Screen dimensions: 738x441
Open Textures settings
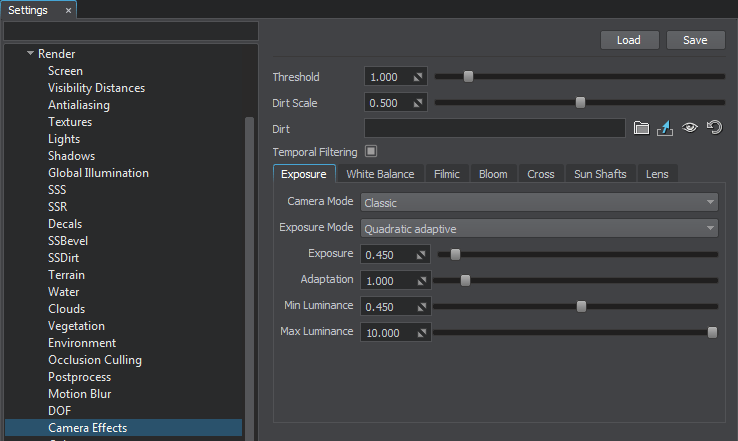coord(70,121)
